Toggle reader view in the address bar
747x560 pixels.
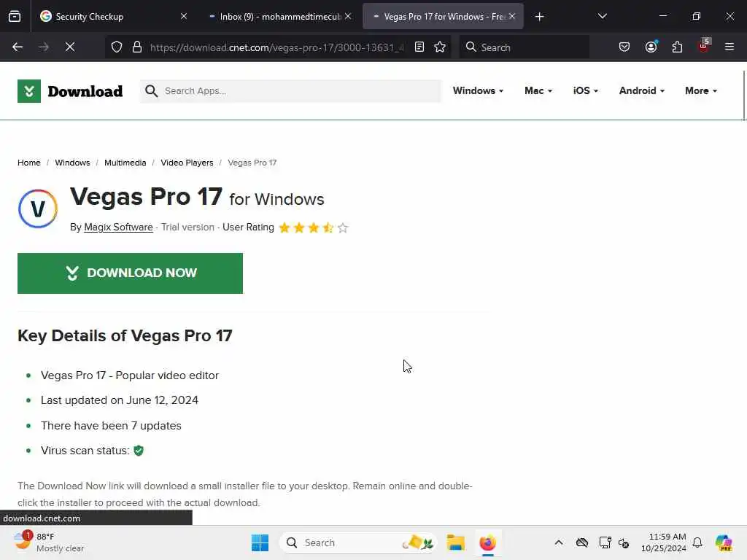419,47
